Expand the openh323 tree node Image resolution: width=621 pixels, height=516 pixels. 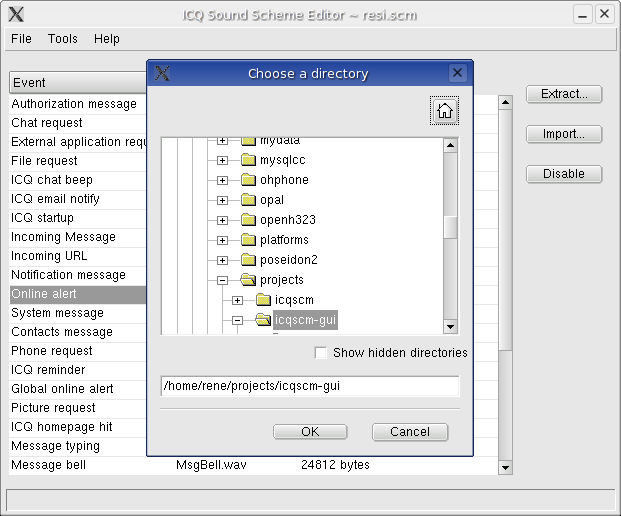222,220
